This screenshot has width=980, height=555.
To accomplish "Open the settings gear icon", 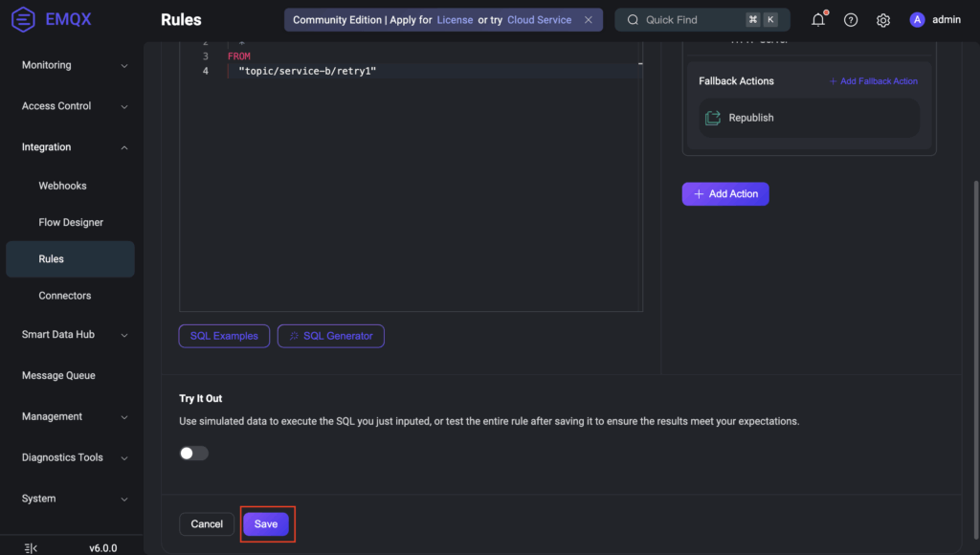I will point(883,20).
